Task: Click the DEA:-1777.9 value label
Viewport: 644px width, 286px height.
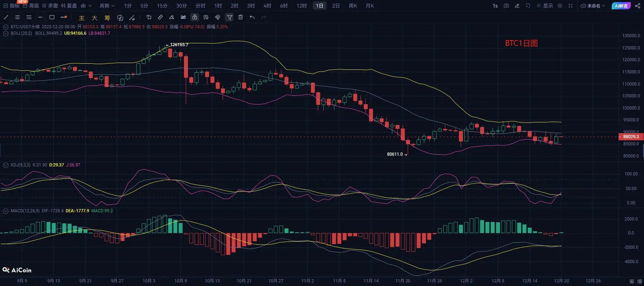Action: point(77,211)
